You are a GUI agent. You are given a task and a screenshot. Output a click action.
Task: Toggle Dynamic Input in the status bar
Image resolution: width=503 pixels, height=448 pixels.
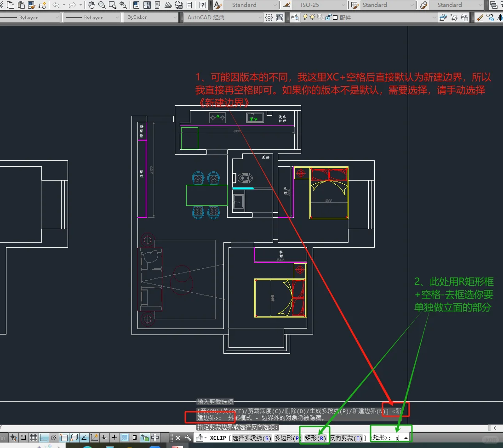tap(104, 437)
